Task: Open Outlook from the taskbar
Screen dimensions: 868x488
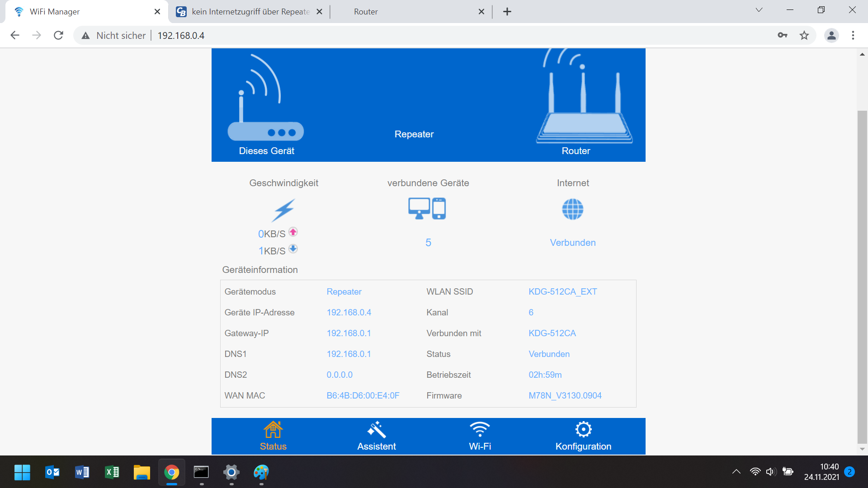Action: pyautogui.click(x=52, y=472)
